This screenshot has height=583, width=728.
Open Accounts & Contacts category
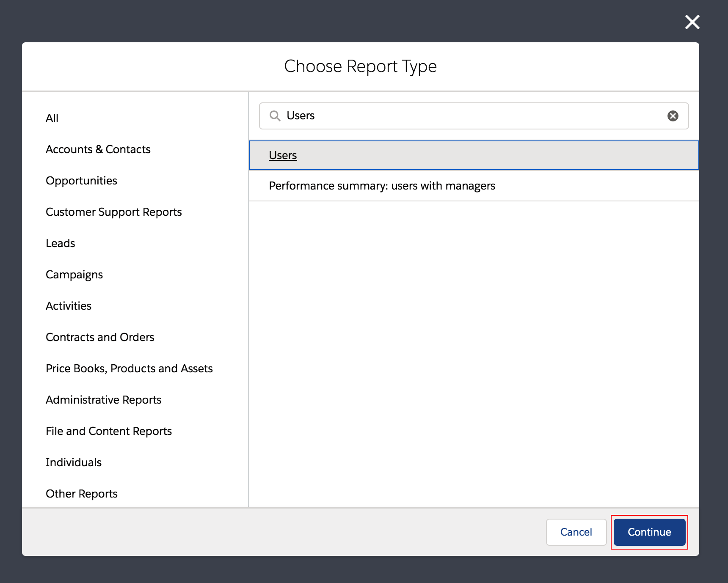tap(98, 149)
